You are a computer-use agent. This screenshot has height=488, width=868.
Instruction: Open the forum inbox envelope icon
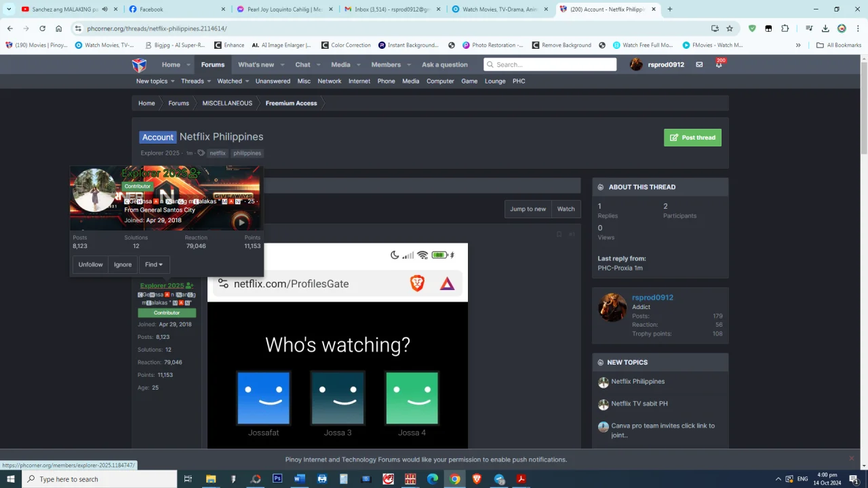click(x=699, y=64)
